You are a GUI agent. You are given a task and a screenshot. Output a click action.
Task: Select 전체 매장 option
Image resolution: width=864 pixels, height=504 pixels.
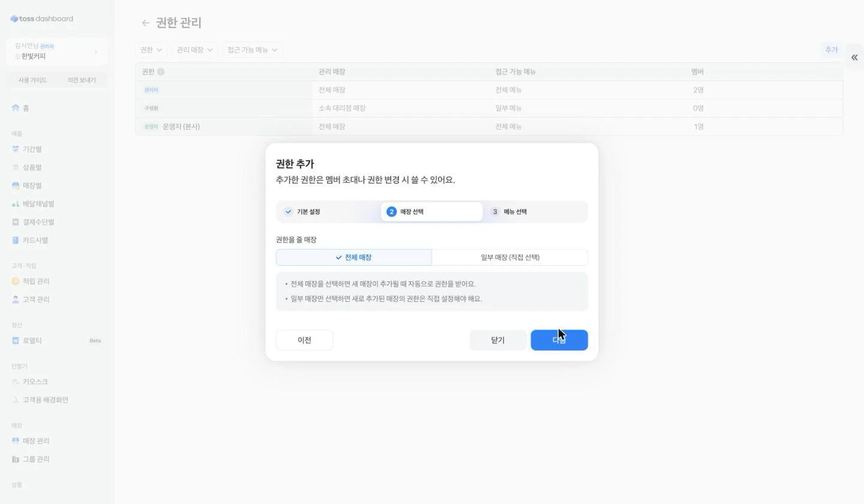click(354, 257)
